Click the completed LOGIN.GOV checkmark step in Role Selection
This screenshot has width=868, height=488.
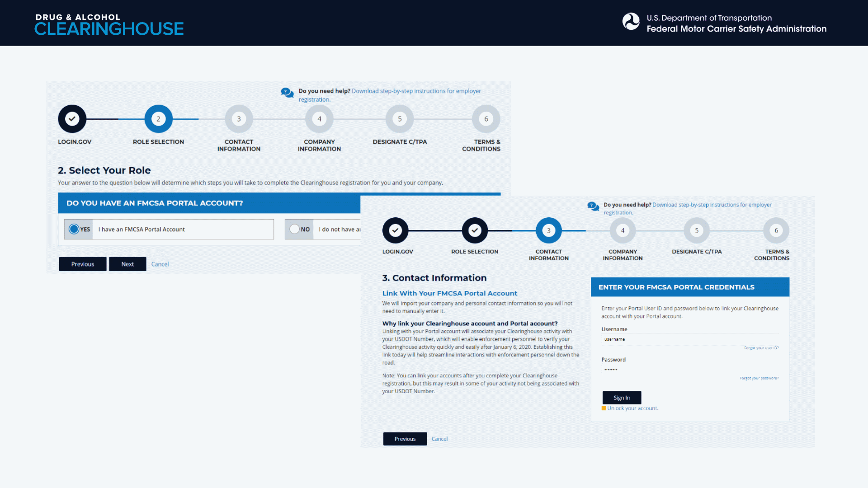pos(72,119)
